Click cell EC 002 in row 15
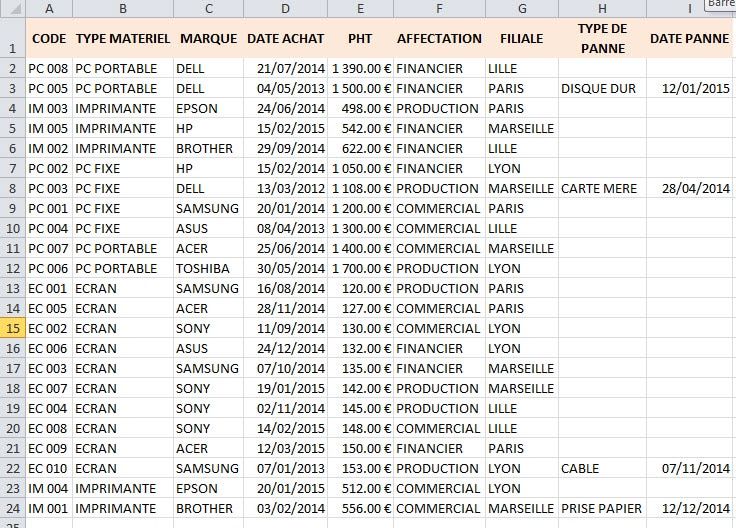Image resolution: width=736 pixels, height=528 pixels. [49, 328]
